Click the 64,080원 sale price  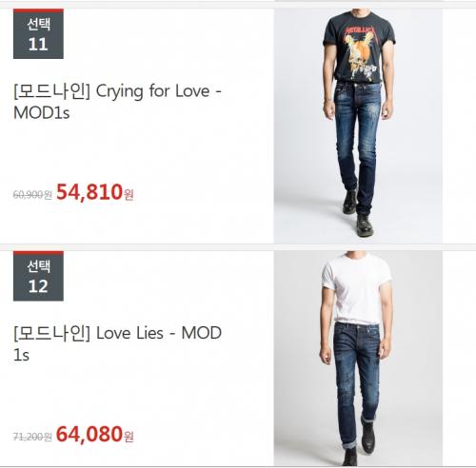pos(95,435)
